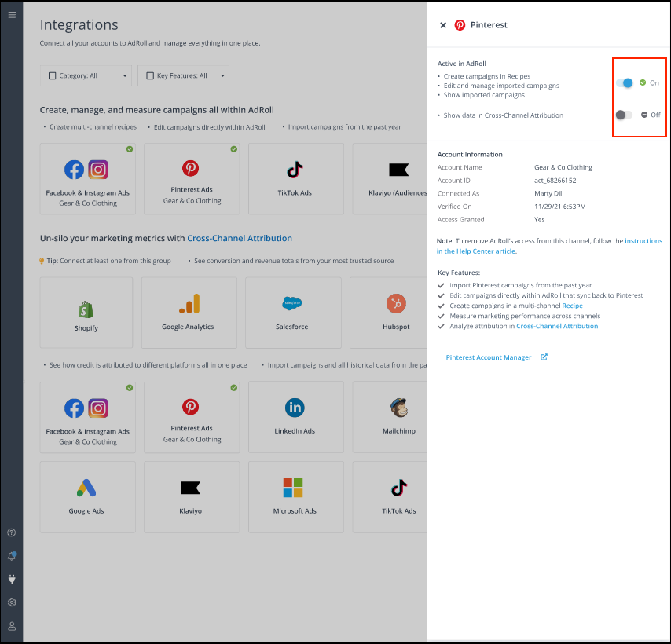Click the Google Analytics chart icon
This screenshot has width=671, height=644.
click(x=189, y=304)
